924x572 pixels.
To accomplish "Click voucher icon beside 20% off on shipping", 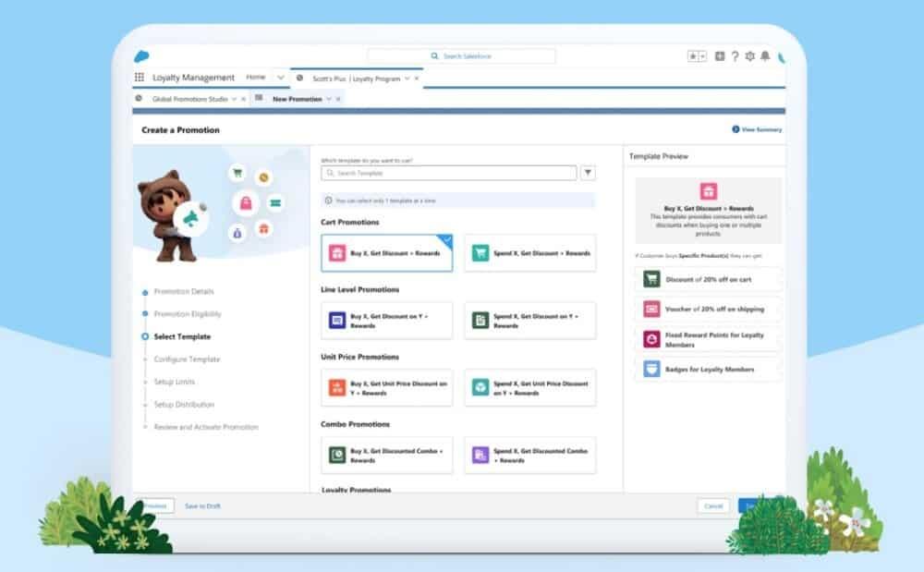I will click(x=651, y=309).
